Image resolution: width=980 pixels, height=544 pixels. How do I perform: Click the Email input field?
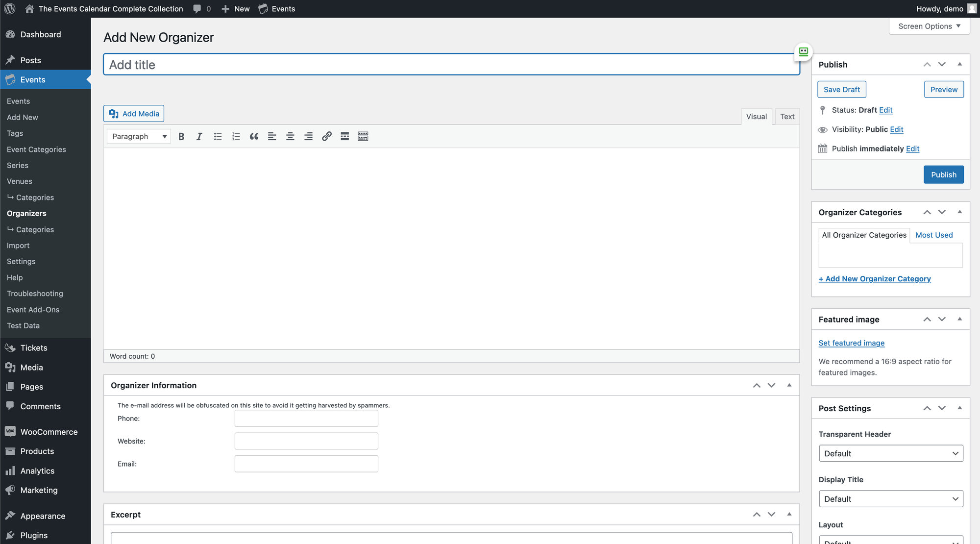[306, 464]
